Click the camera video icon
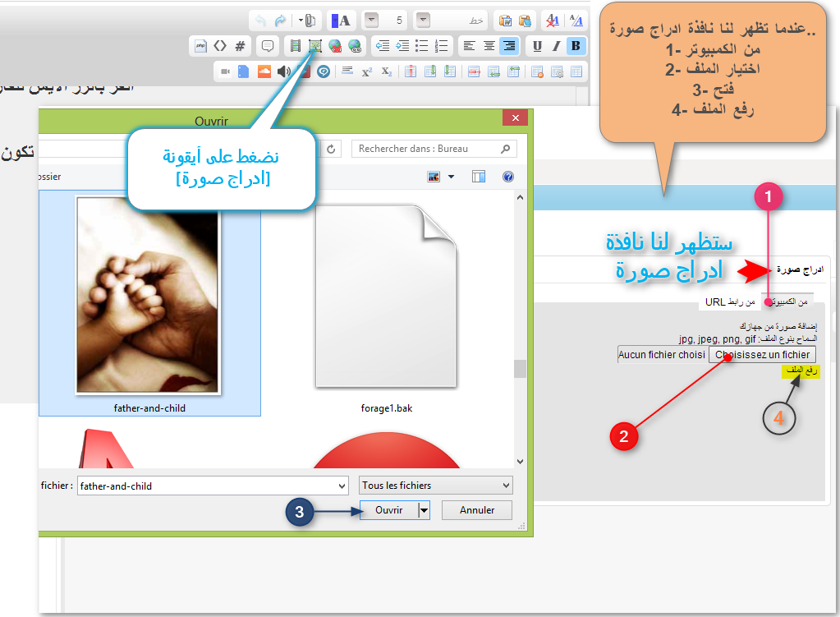 (x=225, y=71)
